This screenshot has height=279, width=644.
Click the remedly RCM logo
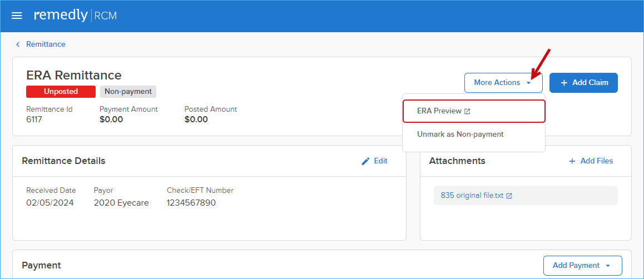tap(76, 16)
